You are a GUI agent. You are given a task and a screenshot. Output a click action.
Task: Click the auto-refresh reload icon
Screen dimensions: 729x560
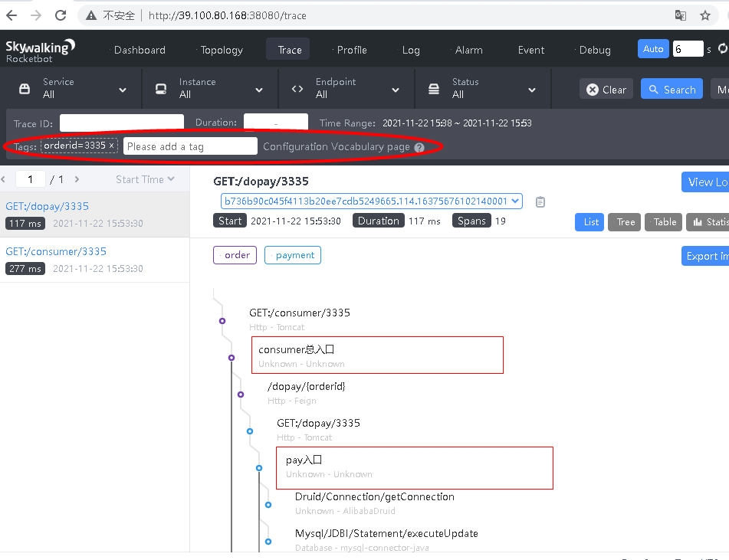click(723, 48)
